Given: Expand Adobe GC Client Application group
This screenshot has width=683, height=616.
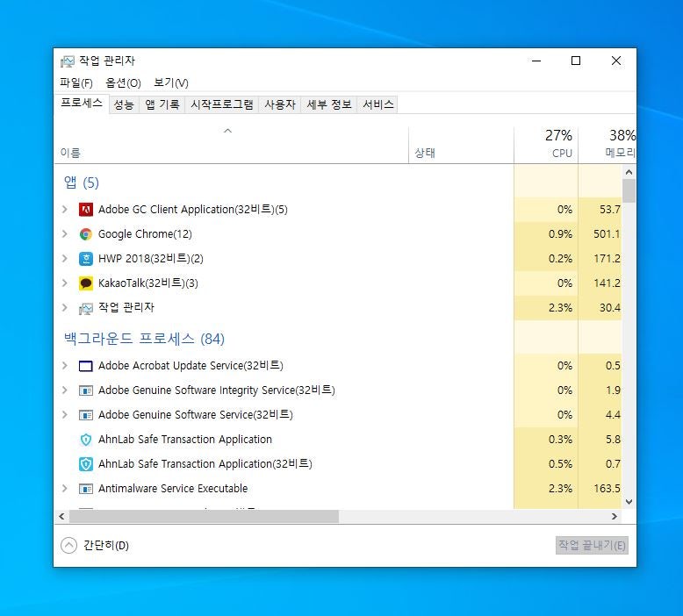Looking at the screenshot, I should [x=65, y=210].
